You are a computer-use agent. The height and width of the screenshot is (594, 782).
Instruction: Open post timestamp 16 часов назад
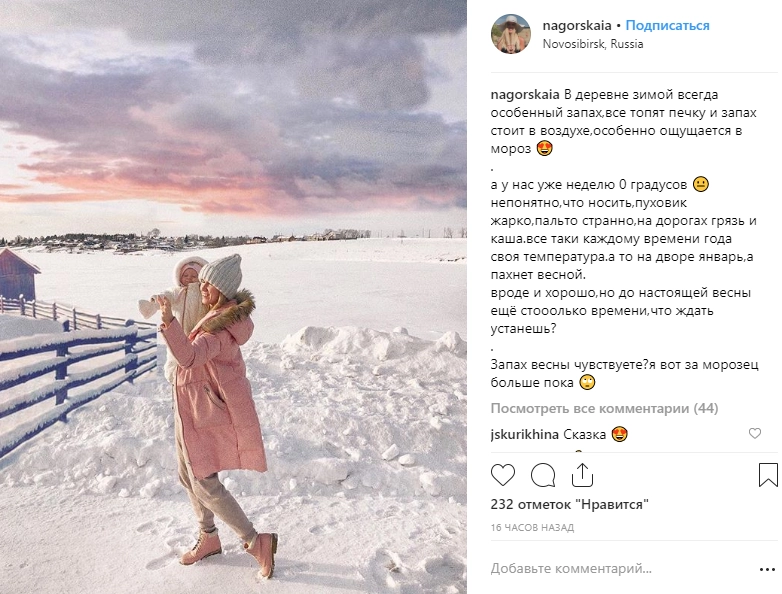[x=532, y=527]
